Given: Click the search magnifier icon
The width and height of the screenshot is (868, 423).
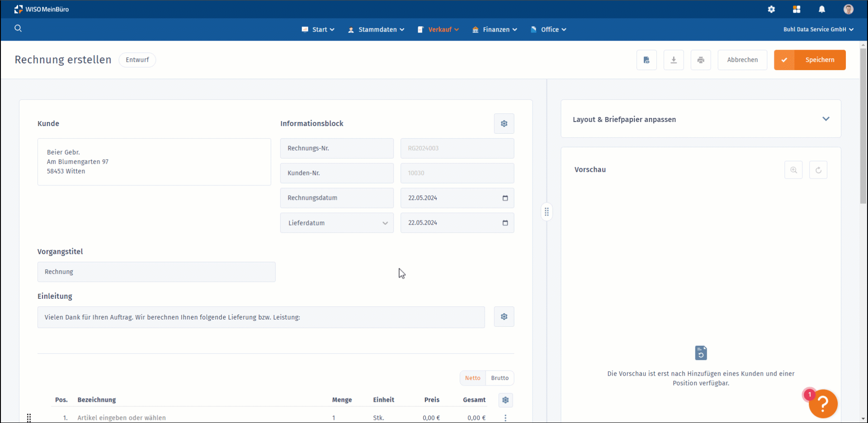Looking at the screenshot, I should point(18,28).
